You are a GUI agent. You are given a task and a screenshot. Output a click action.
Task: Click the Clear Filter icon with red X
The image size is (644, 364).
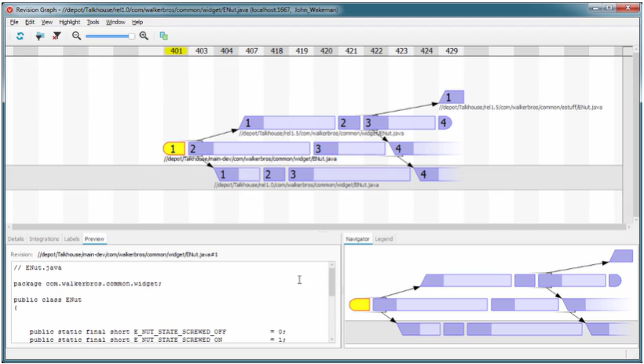tap(56, 36)
